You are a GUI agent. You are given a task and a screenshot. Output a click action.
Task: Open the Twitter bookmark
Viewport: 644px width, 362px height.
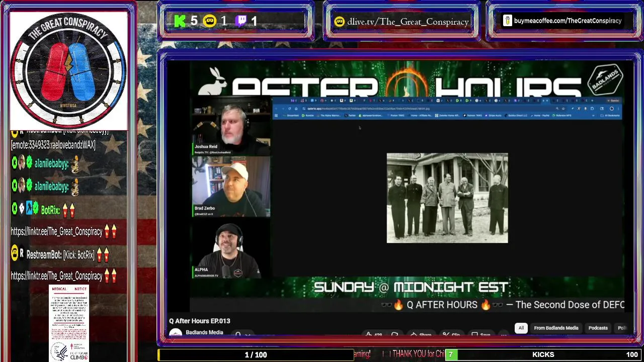click(x=350, y=115)
